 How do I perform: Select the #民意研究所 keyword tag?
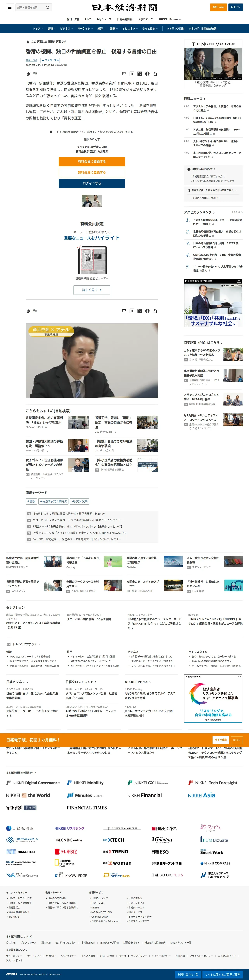[x=80, y=501]
